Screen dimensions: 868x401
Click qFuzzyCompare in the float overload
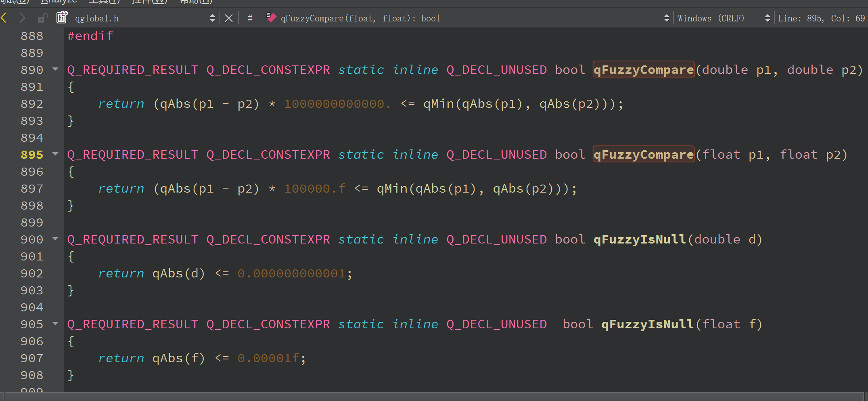(644, 154)
